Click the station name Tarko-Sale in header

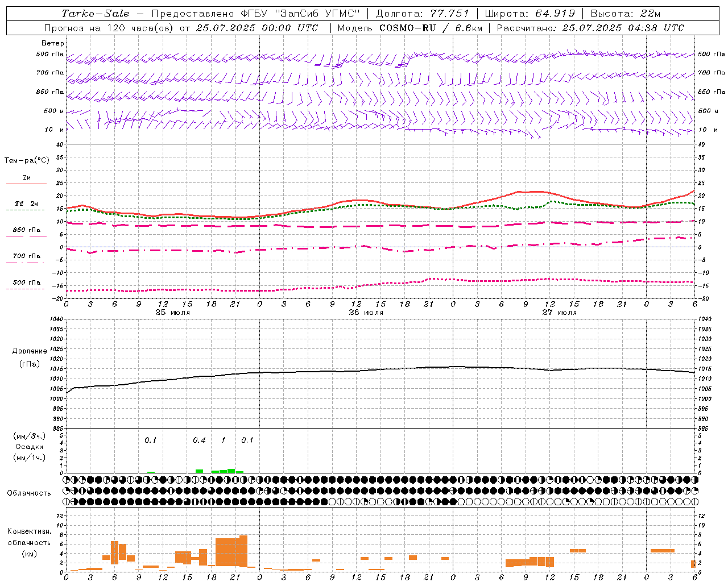point(96,14)
